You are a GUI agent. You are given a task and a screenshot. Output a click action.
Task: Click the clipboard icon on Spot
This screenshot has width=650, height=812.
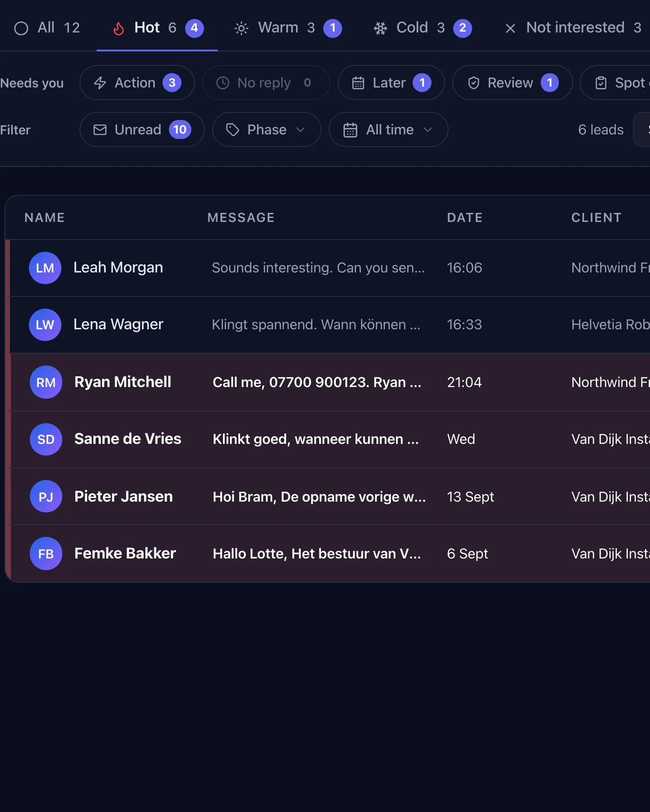click(601, 83)
